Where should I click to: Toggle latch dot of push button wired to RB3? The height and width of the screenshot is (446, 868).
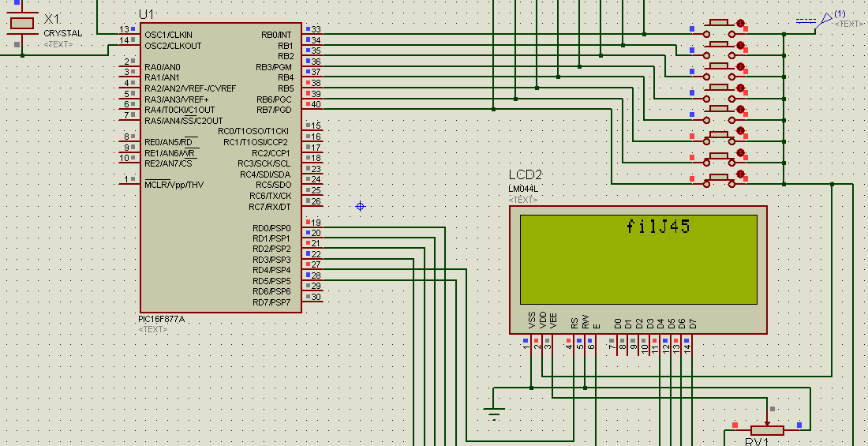click(x=740, y=88)
